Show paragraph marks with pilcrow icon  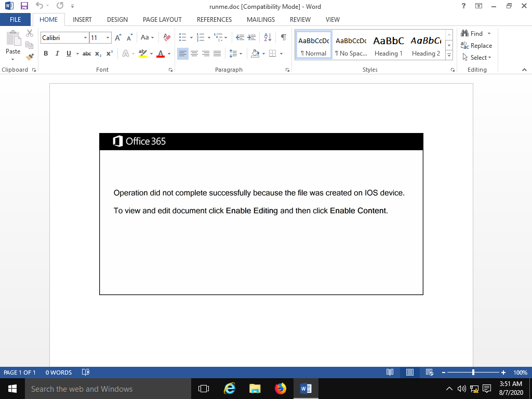283,37
